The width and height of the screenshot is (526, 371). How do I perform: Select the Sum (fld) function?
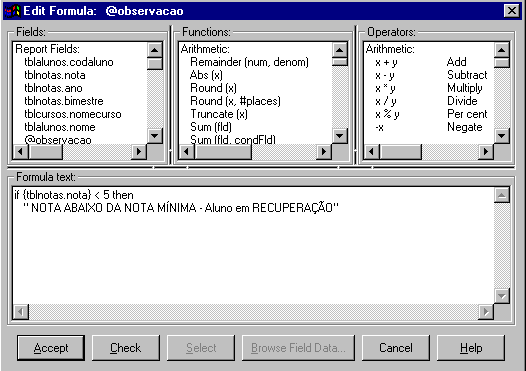(211, 127)
